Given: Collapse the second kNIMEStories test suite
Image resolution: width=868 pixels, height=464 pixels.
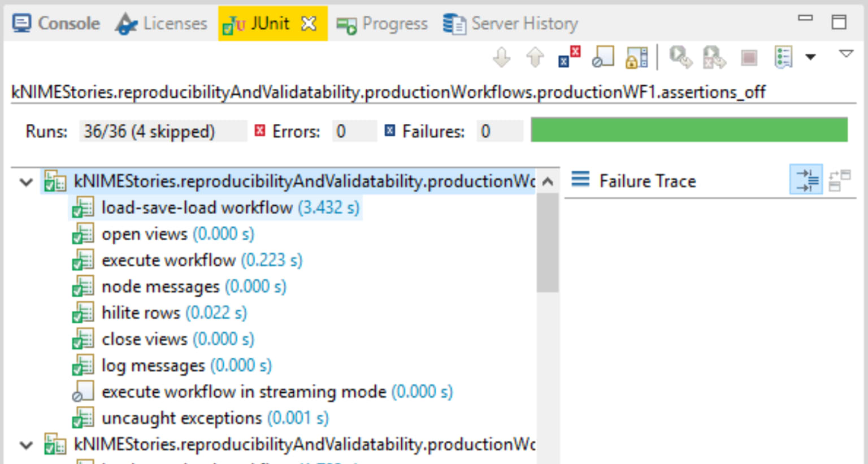Looking at the screenshot, I should (x=26, y=445).
